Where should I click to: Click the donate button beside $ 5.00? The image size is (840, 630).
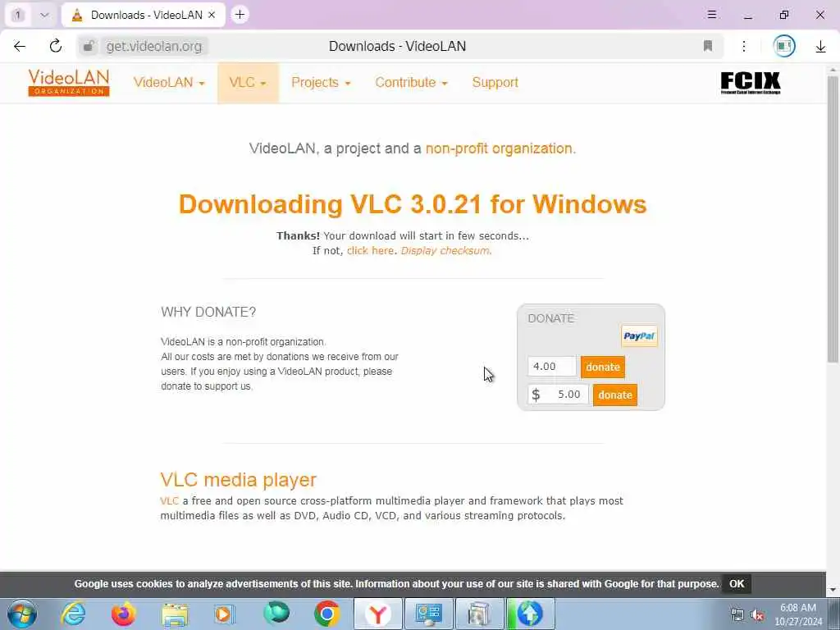pos(615,395)
